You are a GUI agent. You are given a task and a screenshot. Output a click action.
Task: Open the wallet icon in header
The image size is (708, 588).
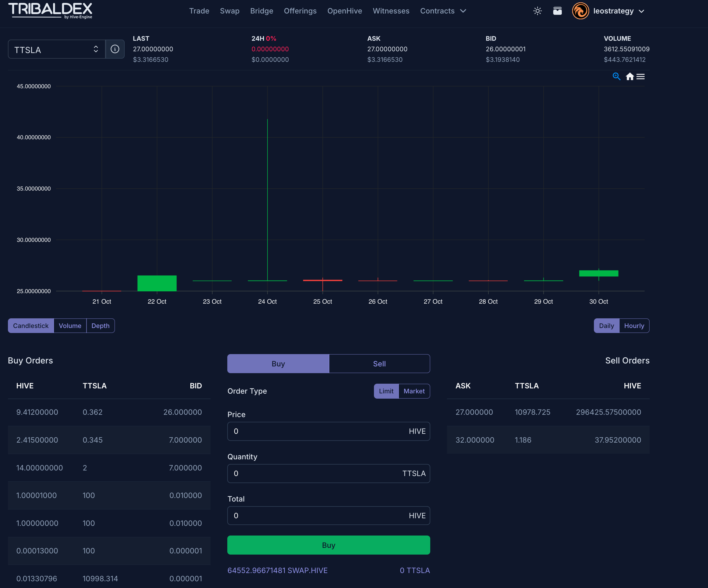pos(557,11)
